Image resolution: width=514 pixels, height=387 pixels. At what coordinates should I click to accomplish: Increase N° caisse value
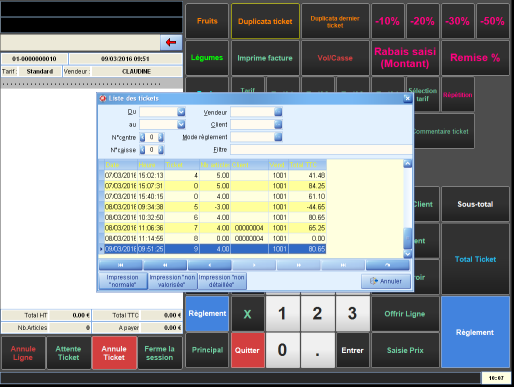[161, 150]
